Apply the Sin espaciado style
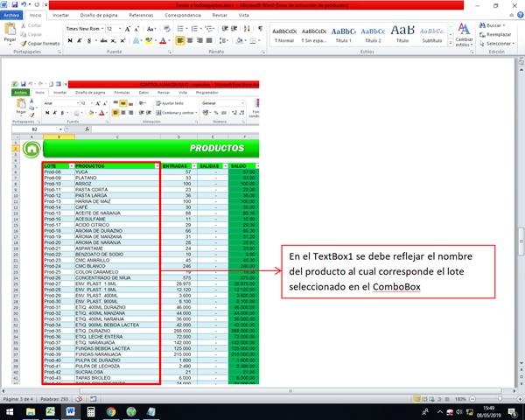Screen dimensions: 525x420 [x=314, y=34]
